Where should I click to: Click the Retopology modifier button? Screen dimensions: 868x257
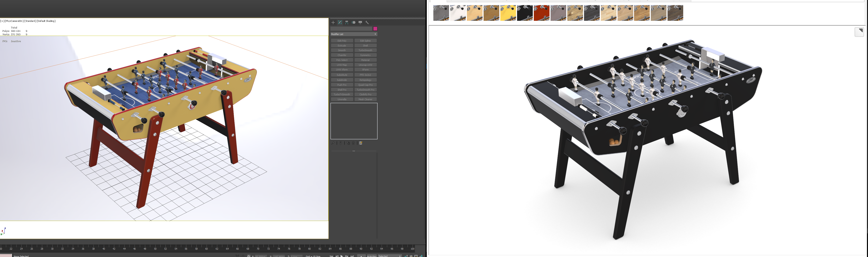pyautogui.click(x=365, y=80)
